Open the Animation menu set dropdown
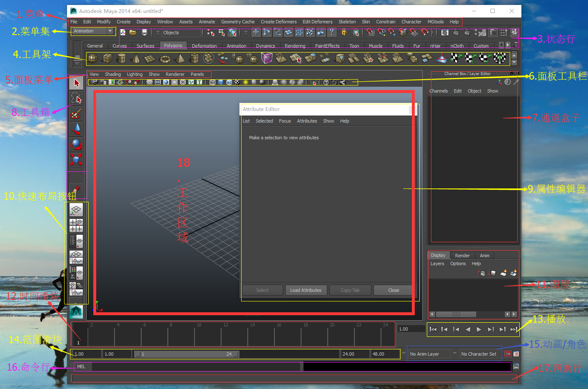588x389 pixels. 110,31
